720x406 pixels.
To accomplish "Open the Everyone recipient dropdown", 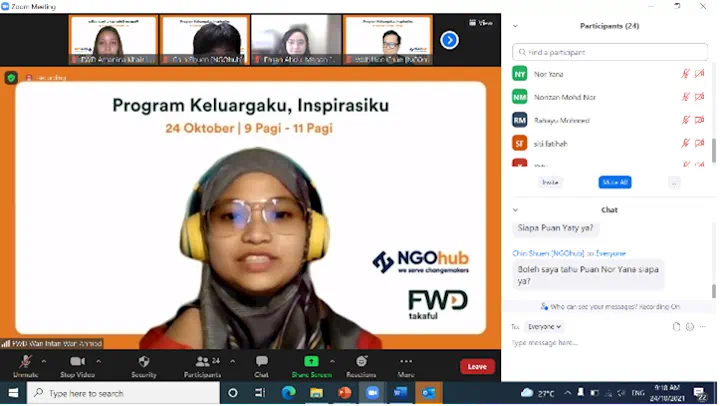I will pyautogui.click(x=545, y=327).
